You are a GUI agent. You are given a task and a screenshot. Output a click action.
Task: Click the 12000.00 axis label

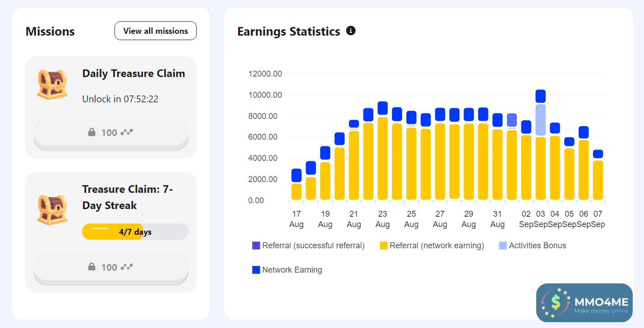pyautogui.click(x=265, y=74)
